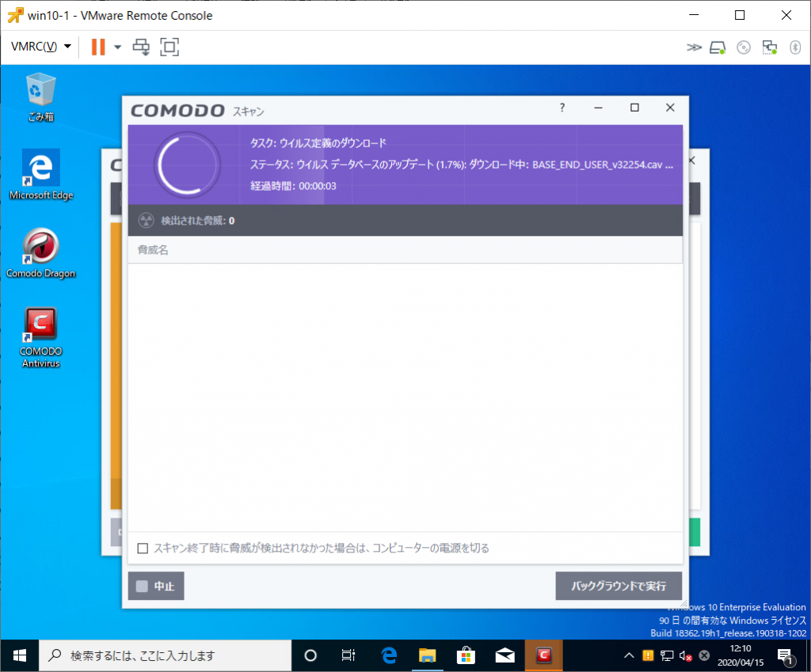This screenshot has height=672, width=811.
Task: Open the taskbar clock showing 12:10
Action: (741, 655)
